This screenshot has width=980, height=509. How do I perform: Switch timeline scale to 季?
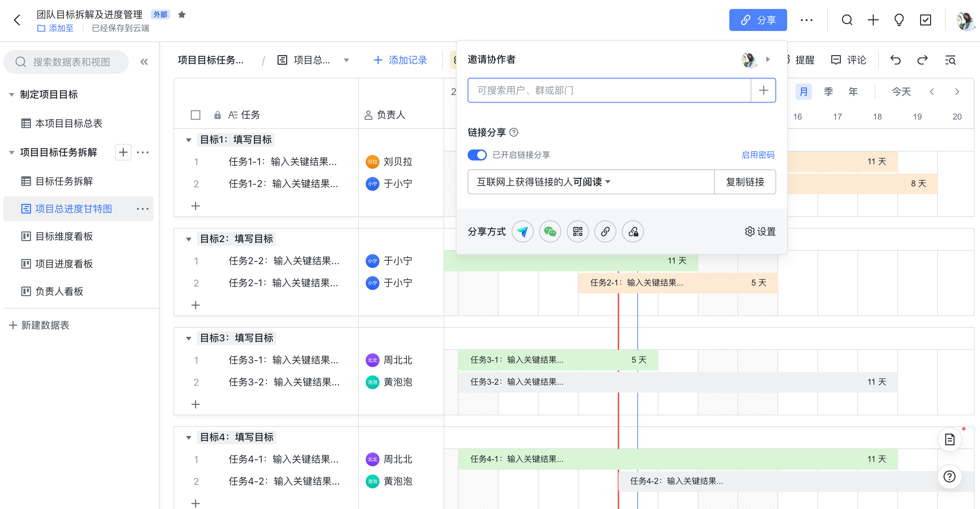pyautogui.click(x=828, y=92)
